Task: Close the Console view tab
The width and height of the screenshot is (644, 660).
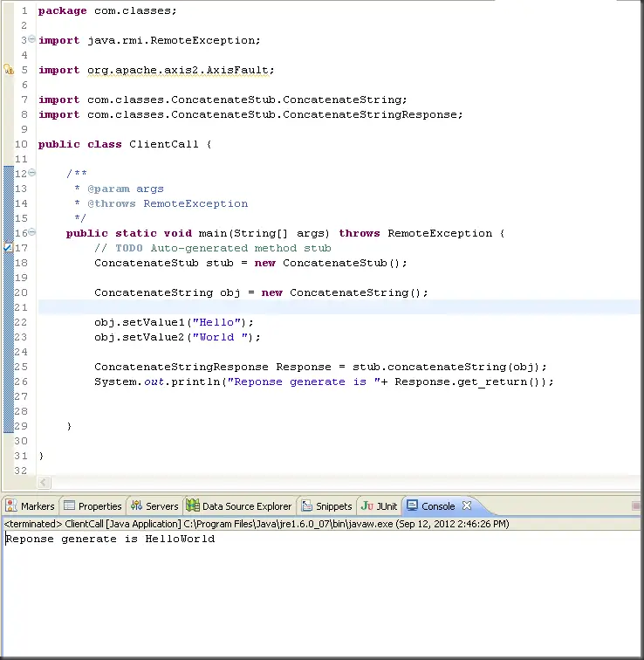Action: [467, 505]
